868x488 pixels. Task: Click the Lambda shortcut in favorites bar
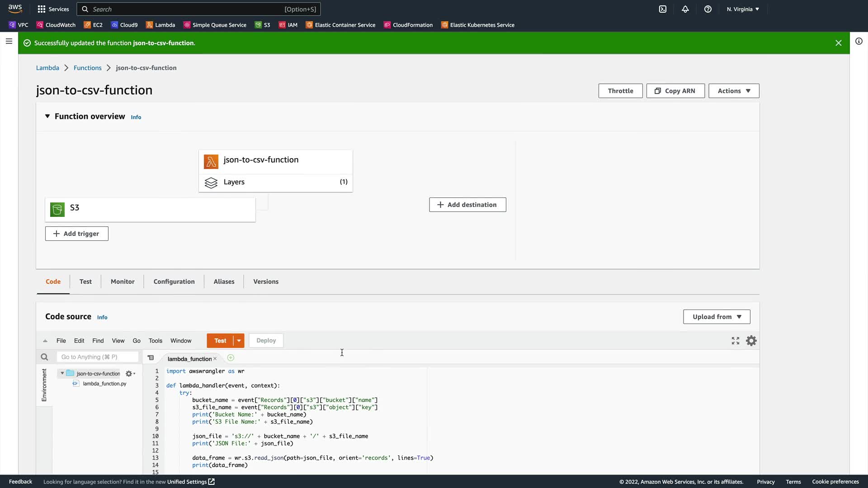[160, 25]
